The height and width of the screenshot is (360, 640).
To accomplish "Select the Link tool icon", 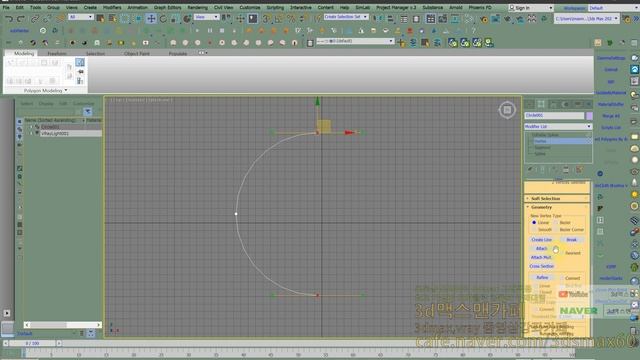I will (35, 18).
